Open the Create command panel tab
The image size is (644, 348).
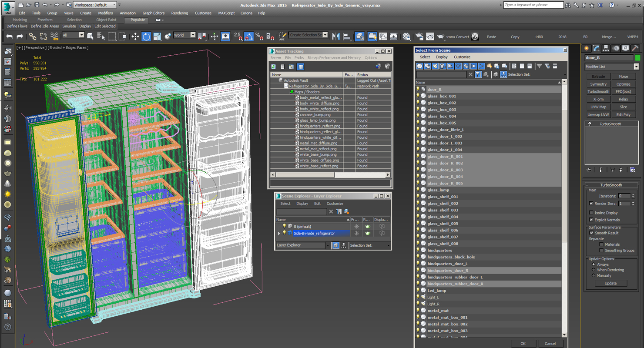click(x=587, y=48)
